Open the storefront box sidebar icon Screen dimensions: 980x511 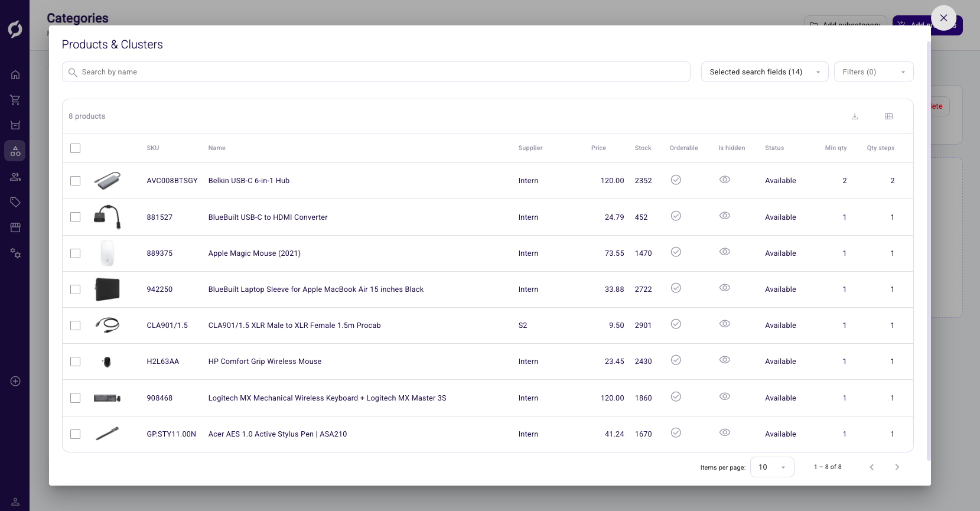pos(15,125)
